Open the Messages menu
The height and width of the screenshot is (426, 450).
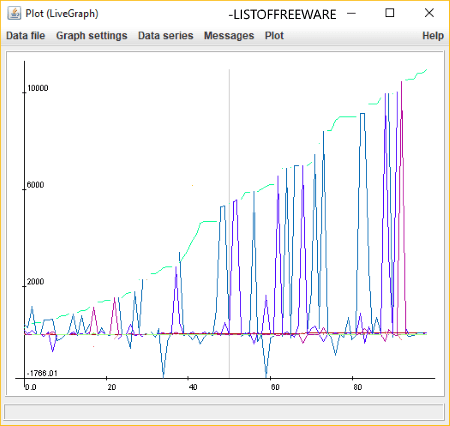229,36
